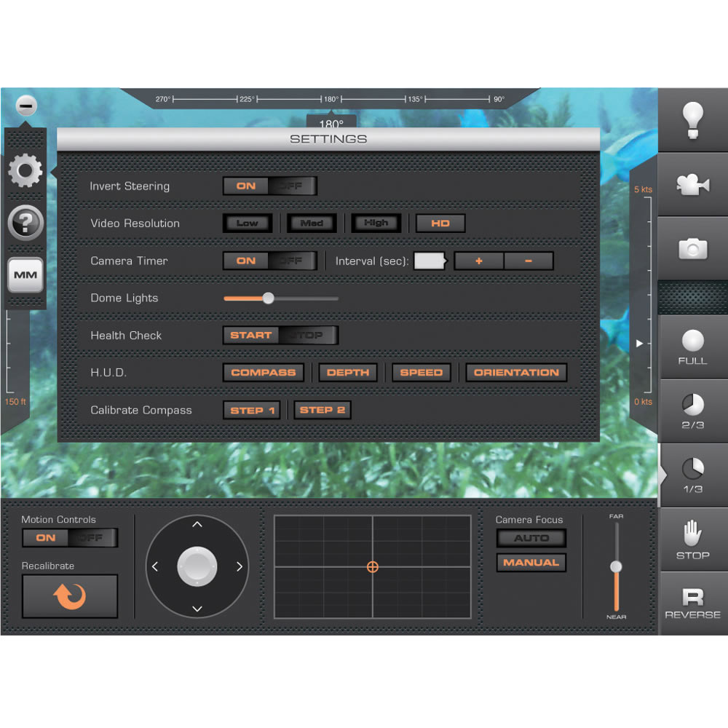Click the Interval seconds input field
Screen dimensions: 728x728
[429, 261]
